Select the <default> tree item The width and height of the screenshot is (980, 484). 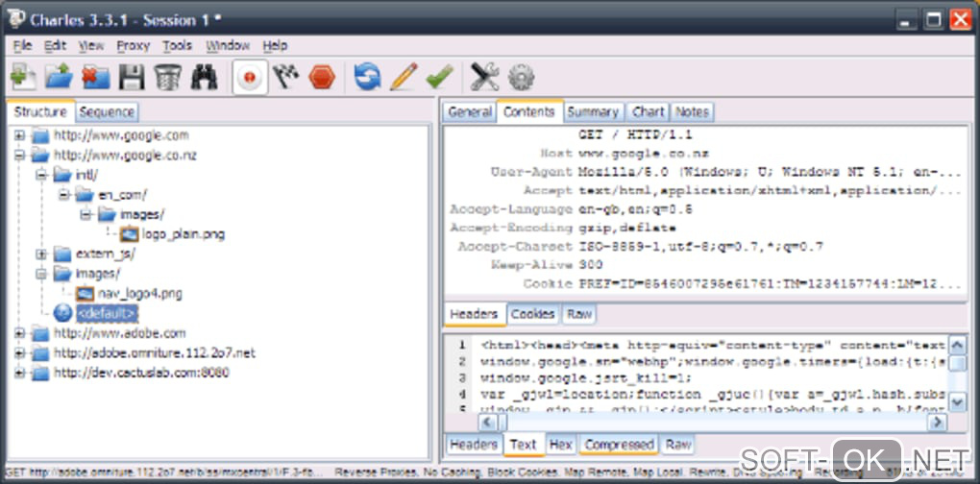[x=107, y=313]
